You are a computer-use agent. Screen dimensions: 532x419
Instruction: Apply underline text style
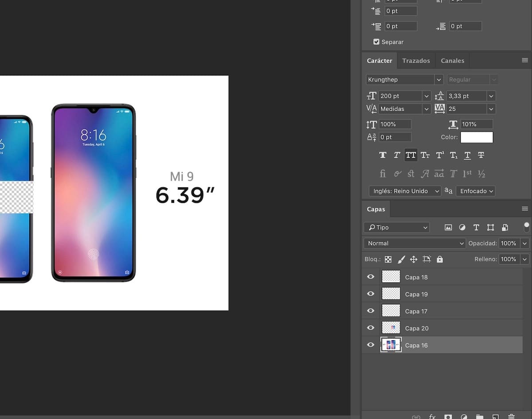point(467,155)
